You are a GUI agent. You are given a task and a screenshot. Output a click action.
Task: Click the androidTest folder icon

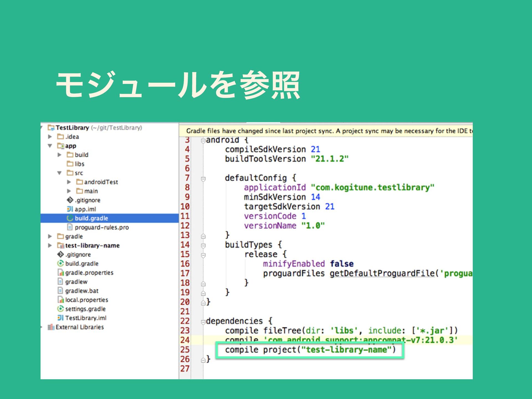coord(80,182)
